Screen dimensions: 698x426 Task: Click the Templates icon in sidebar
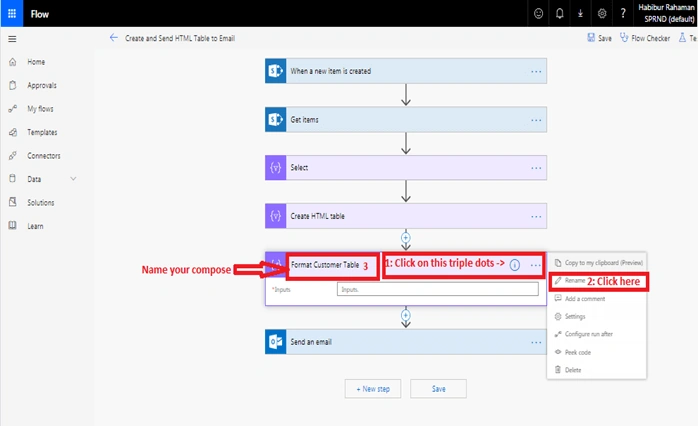point(13,132)
